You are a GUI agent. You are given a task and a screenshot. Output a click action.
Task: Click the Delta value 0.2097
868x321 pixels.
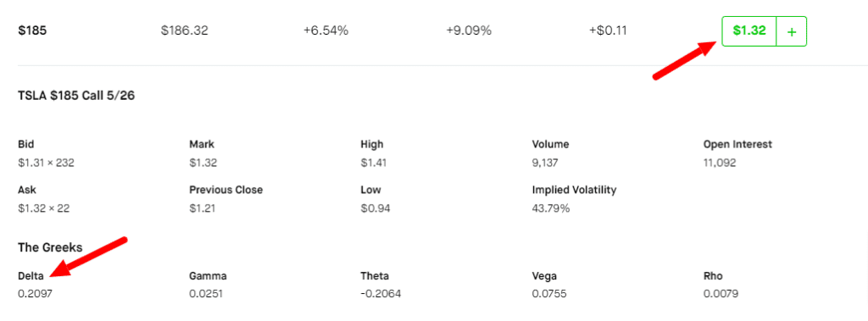coord(35,294)
